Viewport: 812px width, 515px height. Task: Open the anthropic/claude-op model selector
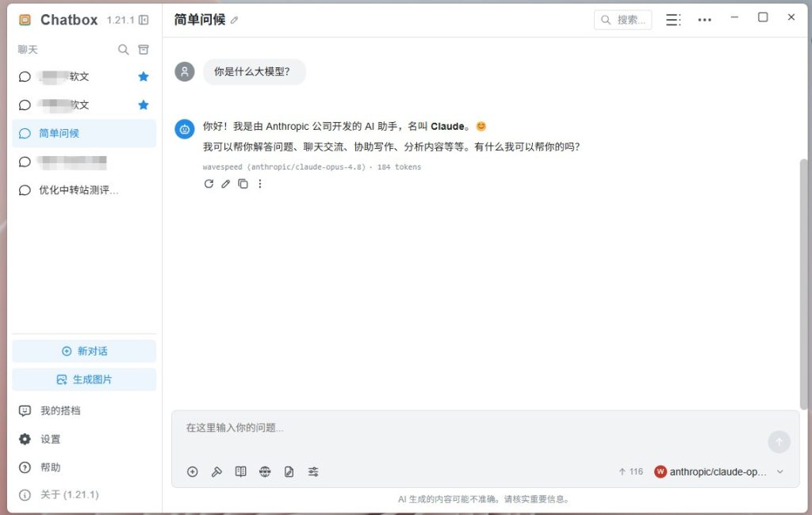(x=719, y=471)
